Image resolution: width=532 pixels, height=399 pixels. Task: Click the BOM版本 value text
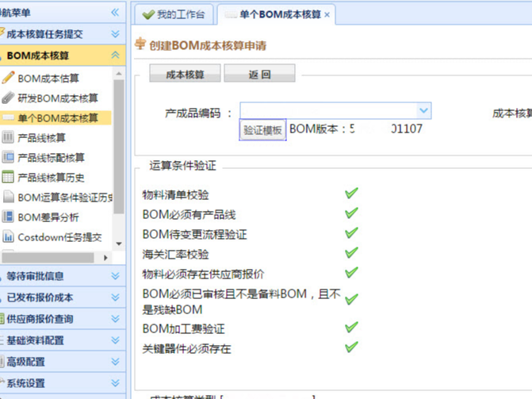coord(386,129)
